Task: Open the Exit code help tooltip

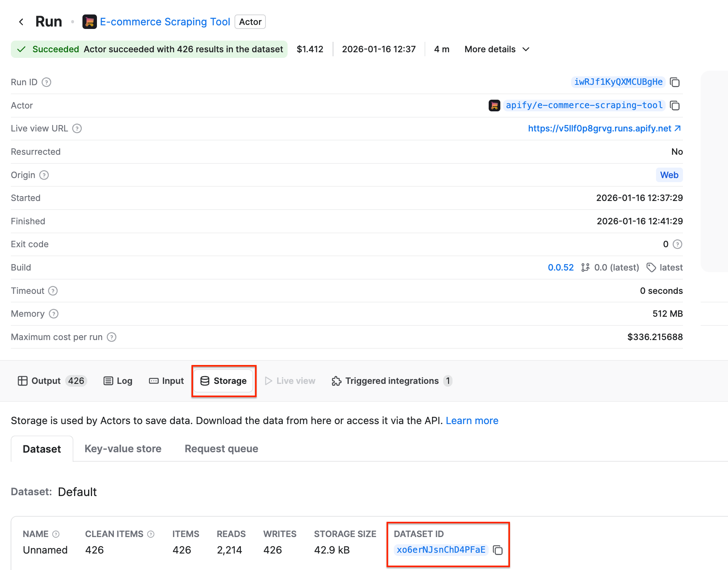Action: point(677,244)
